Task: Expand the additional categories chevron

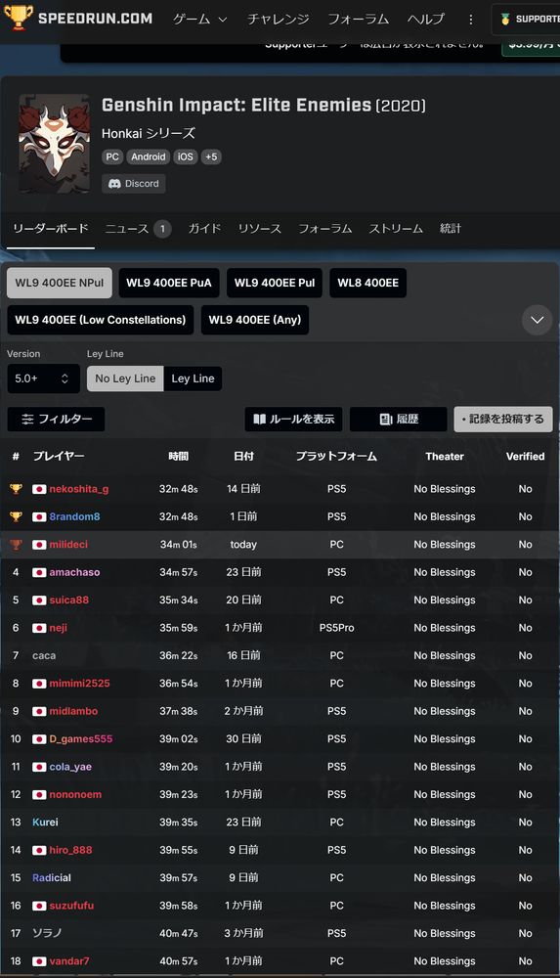Action: click(x=537, y=320)
